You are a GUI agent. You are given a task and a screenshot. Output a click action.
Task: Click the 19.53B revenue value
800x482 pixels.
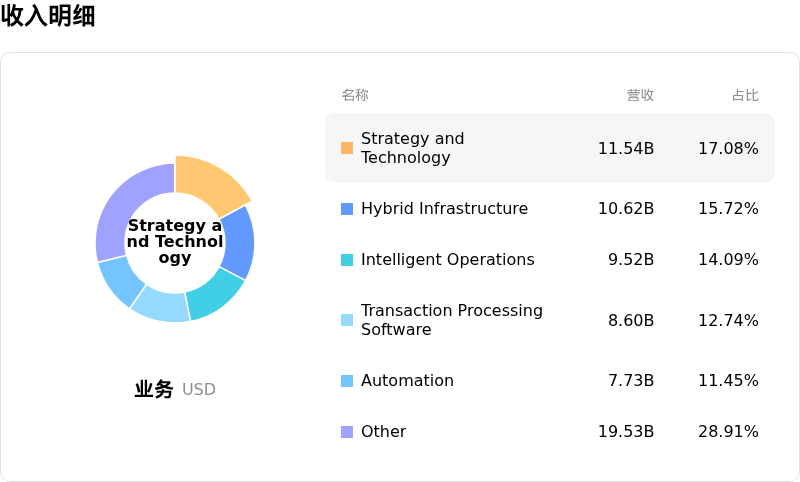tap(626, 432)
